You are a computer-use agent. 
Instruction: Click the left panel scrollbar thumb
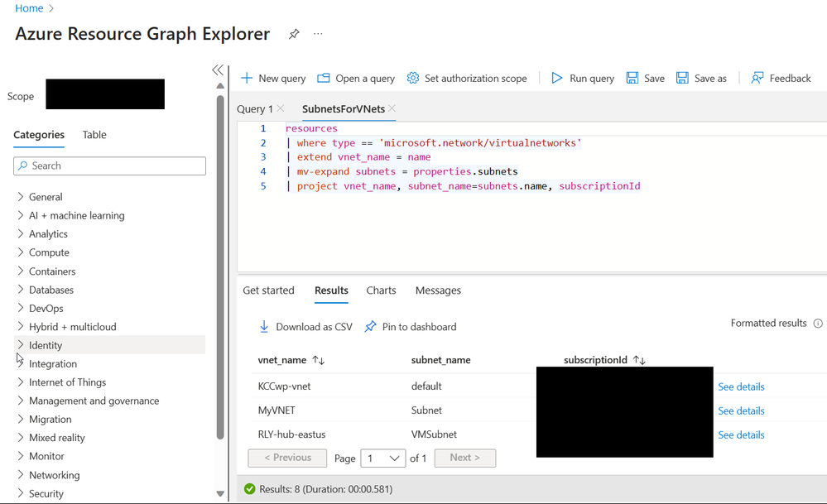pyautogui.click(x=220, y=266)
